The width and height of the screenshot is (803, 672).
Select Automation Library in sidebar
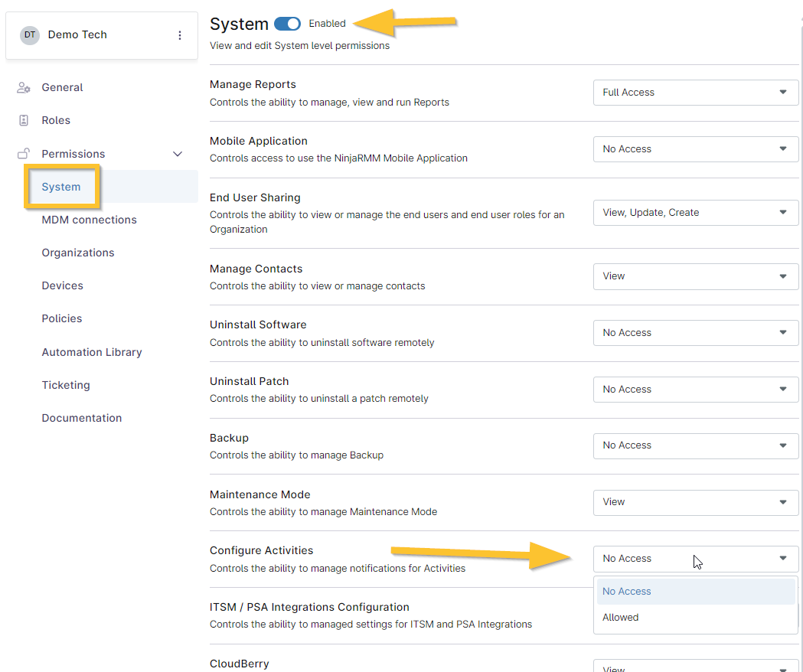(92, 352)
